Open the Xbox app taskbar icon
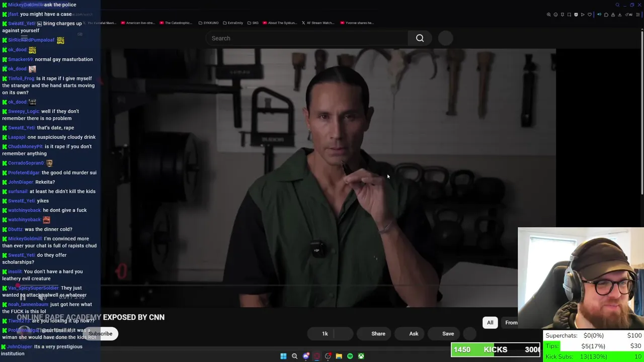The width and height of the screenshot is (644, 362). coord(361,356)
